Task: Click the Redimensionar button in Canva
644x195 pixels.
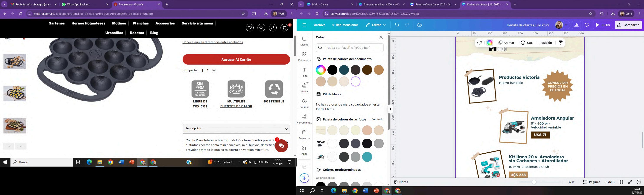Action: [345, 25]
